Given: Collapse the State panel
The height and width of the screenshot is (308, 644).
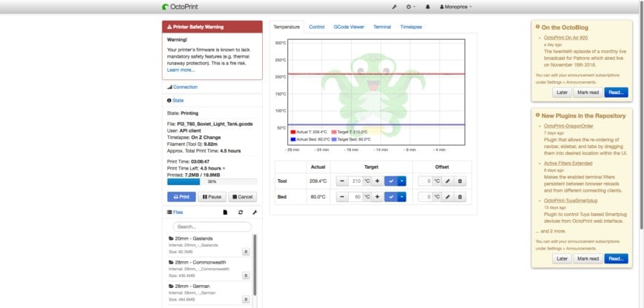Looking at the screenshot, I should 178,100.
